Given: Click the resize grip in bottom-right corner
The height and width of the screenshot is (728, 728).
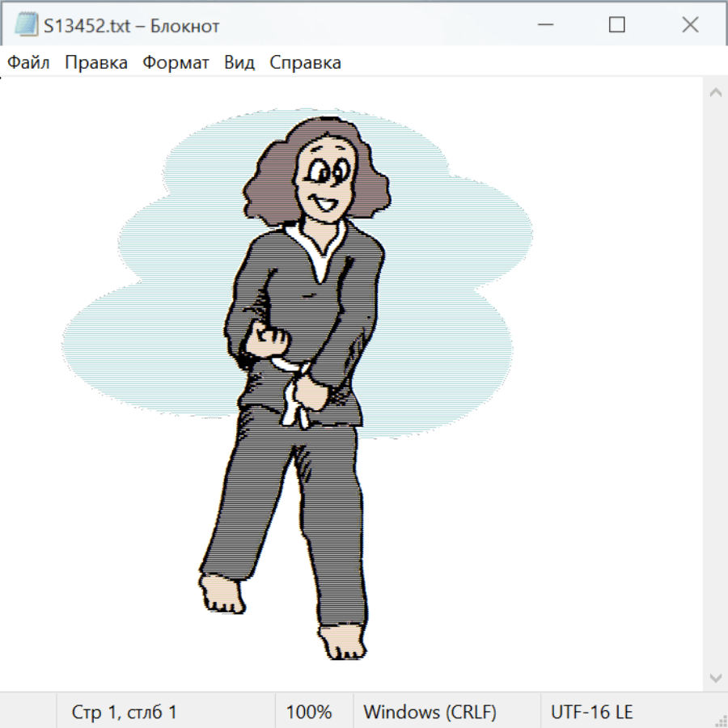Looking at the screenshot, I should (721, 721).
